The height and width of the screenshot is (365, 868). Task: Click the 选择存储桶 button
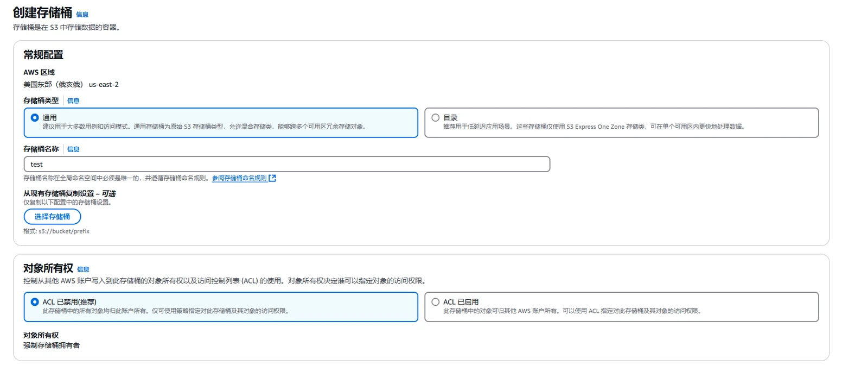click(52, 217)
